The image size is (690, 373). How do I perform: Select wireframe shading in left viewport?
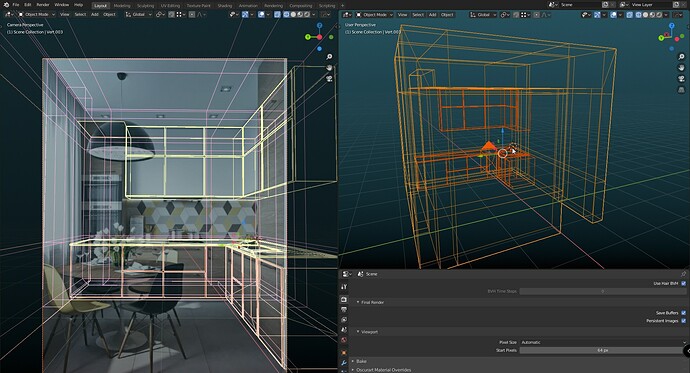(286, 15)
